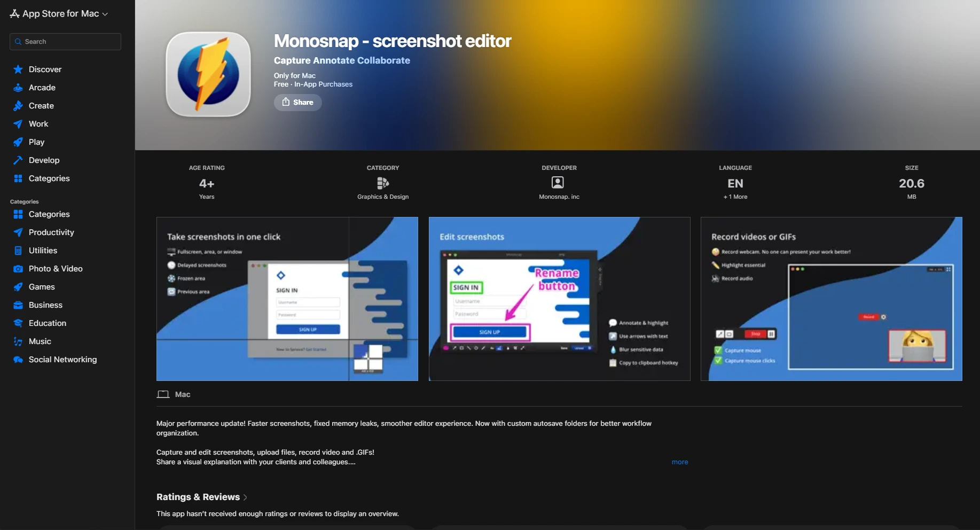The height and width of the screenshot is (530, 980).
Task: Open the 'Edit screenshots' preview image
Action: 559,299
